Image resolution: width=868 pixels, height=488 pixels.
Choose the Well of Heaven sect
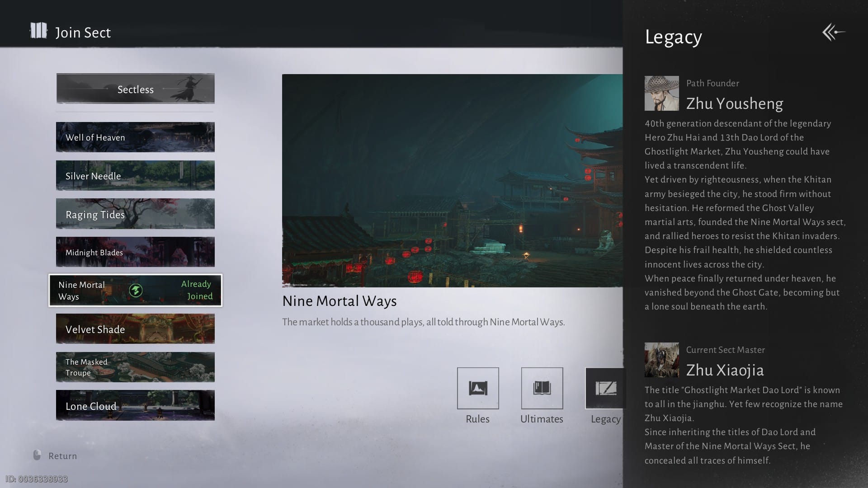(135, 137)
